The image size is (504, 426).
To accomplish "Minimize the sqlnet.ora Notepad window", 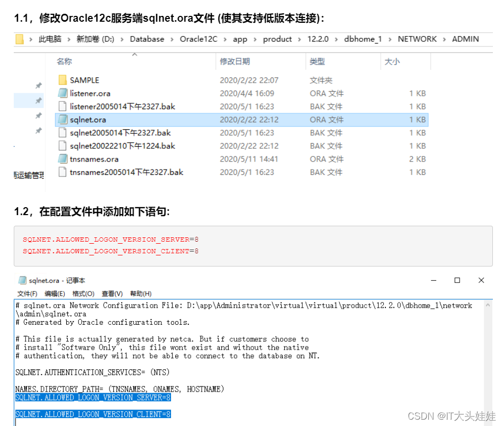I will [x=434, y=281].
